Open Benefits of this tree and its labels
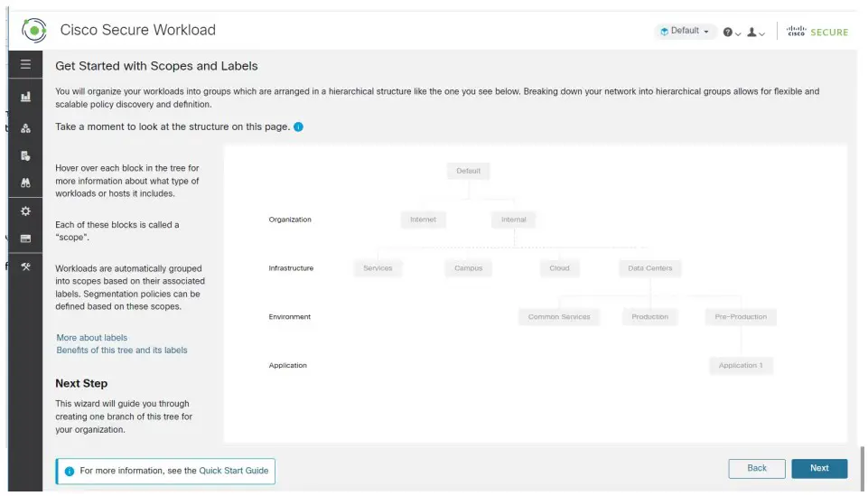The width and height of the screenshot is (868, 496). [122, 351]
